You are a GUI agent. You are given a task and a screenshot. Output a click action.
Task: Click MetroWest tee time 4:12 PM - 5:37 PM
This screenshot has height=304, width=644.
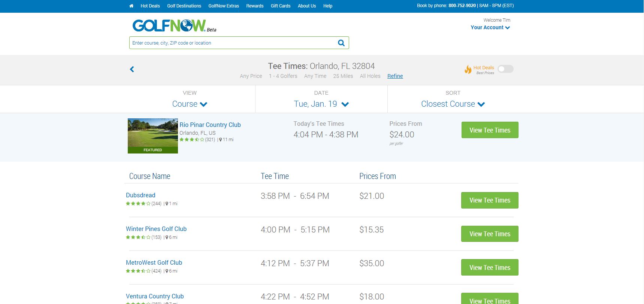(x=295, y=263)
